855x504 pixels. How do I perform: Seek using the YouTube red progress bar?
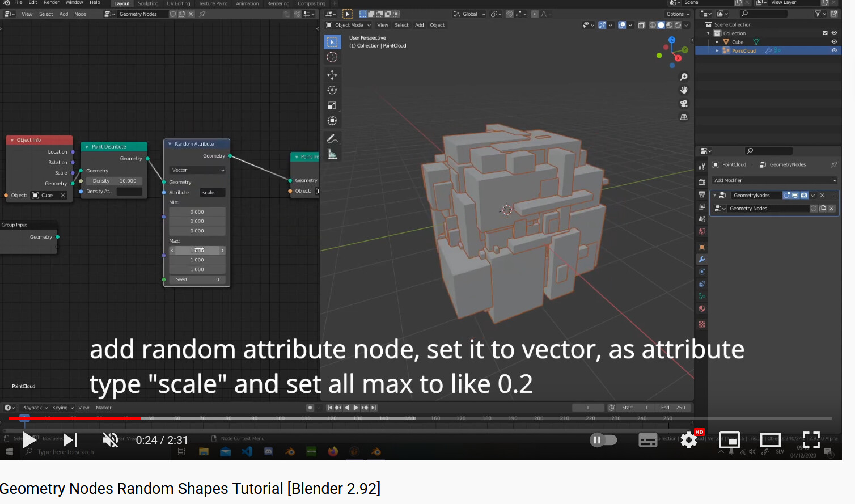pos(75,418)
